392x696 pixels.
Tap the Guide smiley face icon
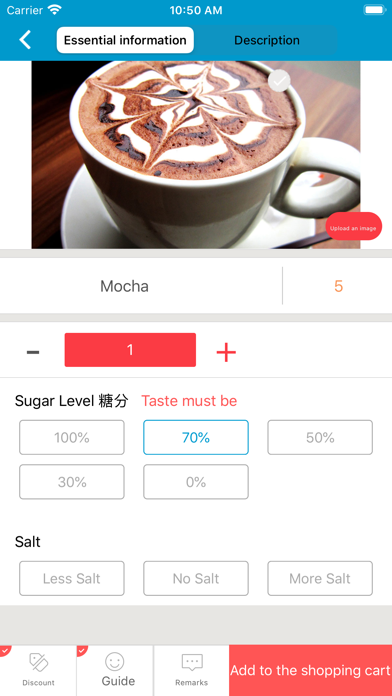click(115, 661)
